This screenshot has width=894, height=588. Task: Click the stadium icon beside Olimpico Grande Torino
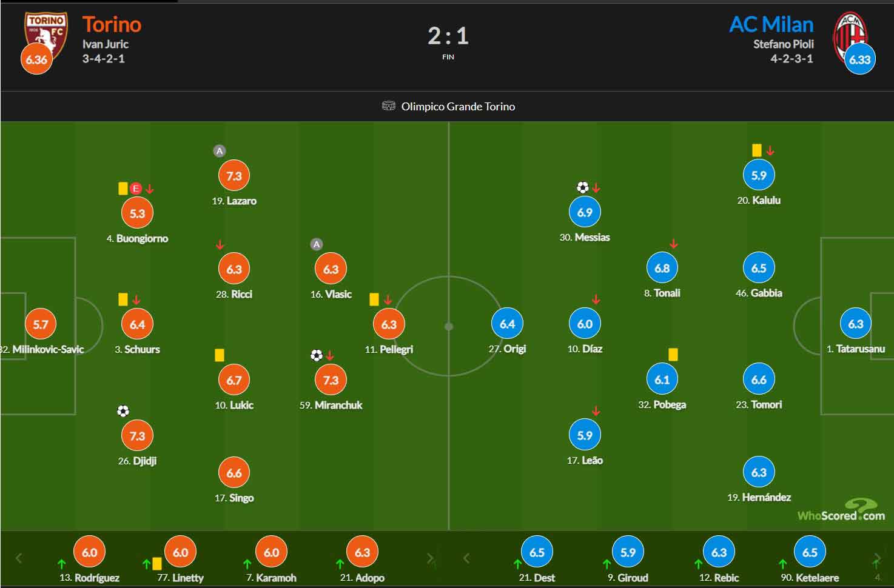click(389, 106)
